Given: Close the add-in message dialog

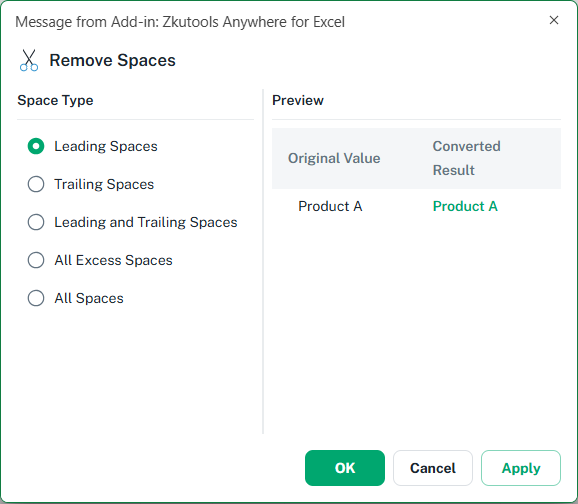Looking at the screenshot, I should point(554,20).
